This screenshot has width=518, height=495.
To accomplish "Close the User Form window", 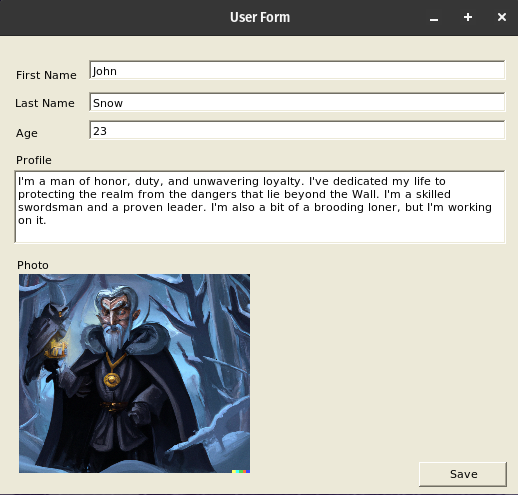I will coord(502,17).
